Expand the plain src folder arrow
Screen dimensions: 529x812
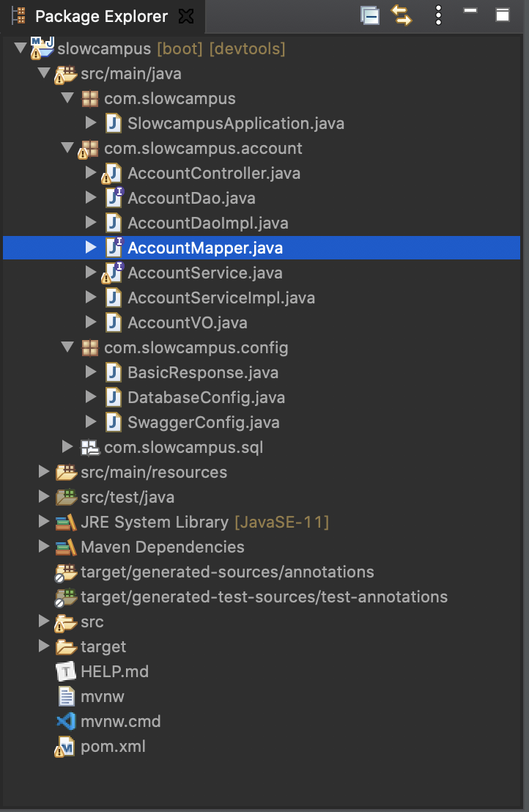point(44,621)
